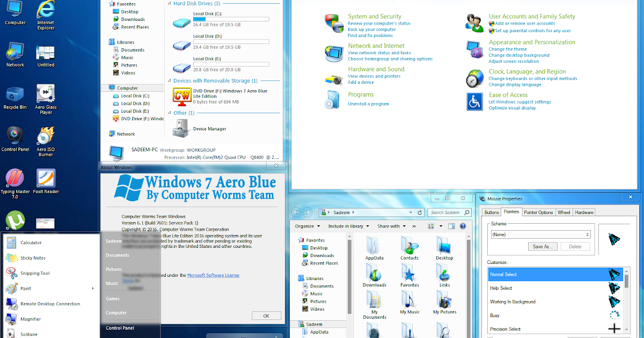
Task: Show hidden toolbar commands via » chevron
Action: [x=414, y=226]
